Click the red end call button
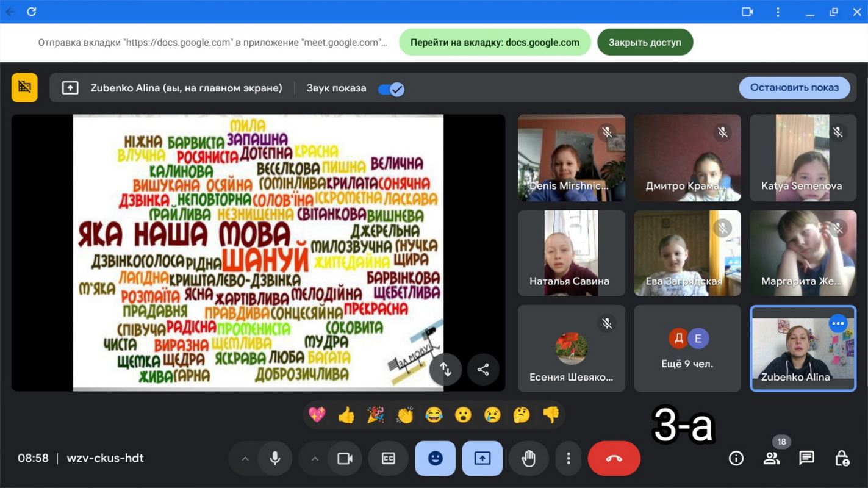The image size is (868, 488). pyautogui.click(x=614, y=458)
